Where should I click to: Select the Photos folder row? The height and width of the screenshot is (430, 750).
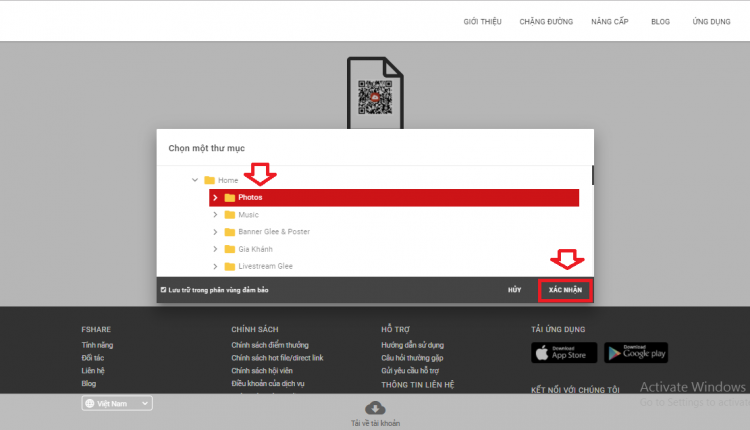pos(394,198)
